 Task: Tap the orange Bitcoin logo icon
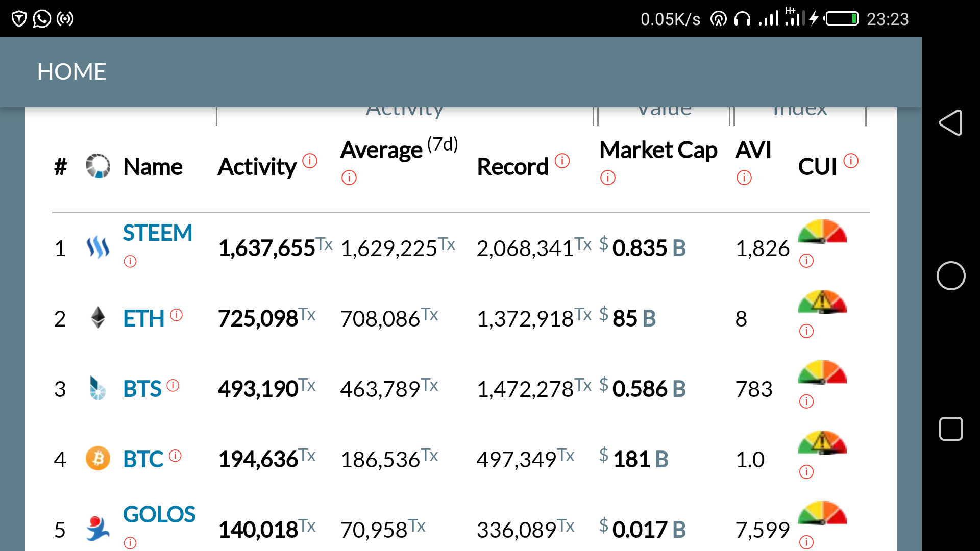tap(97, 459)
